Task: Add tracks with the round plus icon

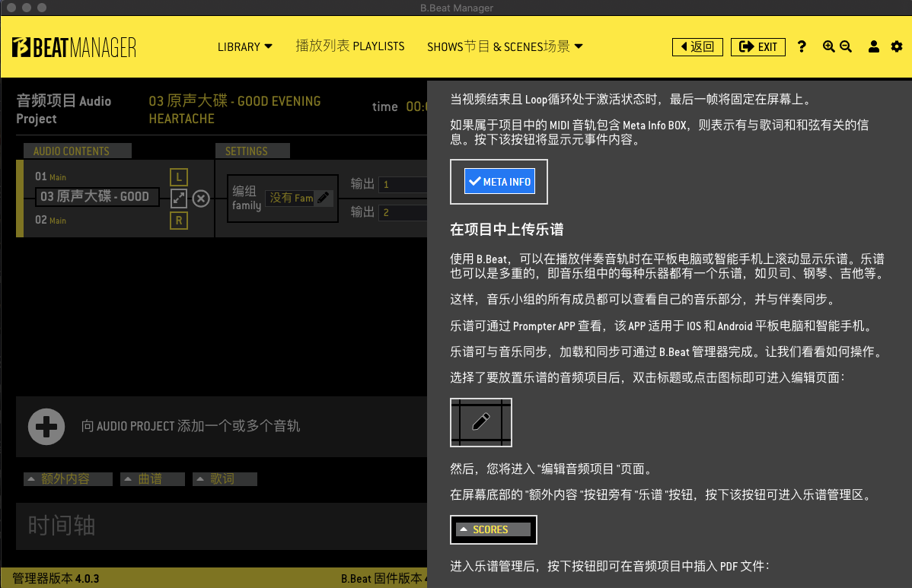Action: click(x=46, y=427)
